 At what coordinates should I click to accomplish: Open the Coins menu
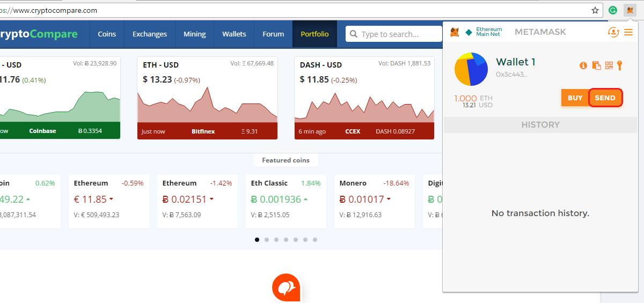coord(107,34)
